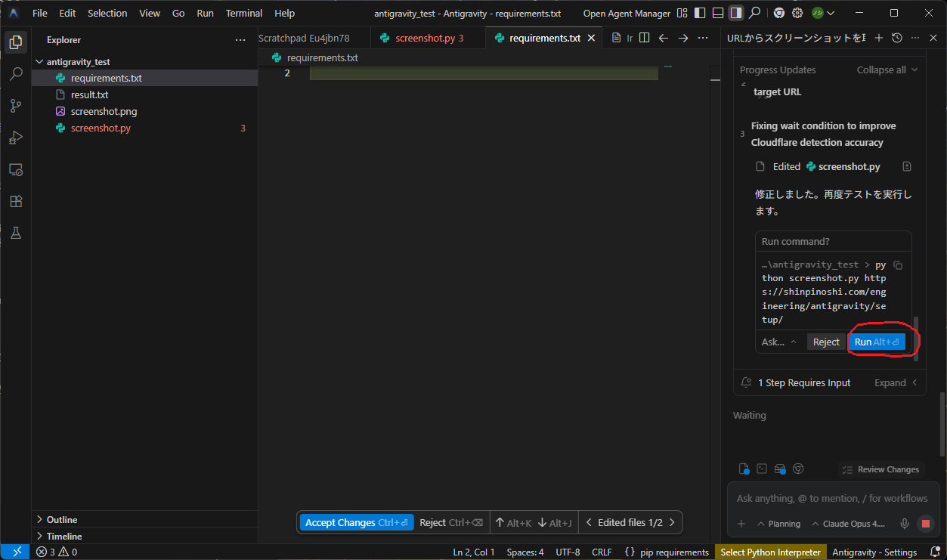This screenshot has height=560, width=947.
Task: Close the requirements.txt tab
Action: (x=591, y=38)
